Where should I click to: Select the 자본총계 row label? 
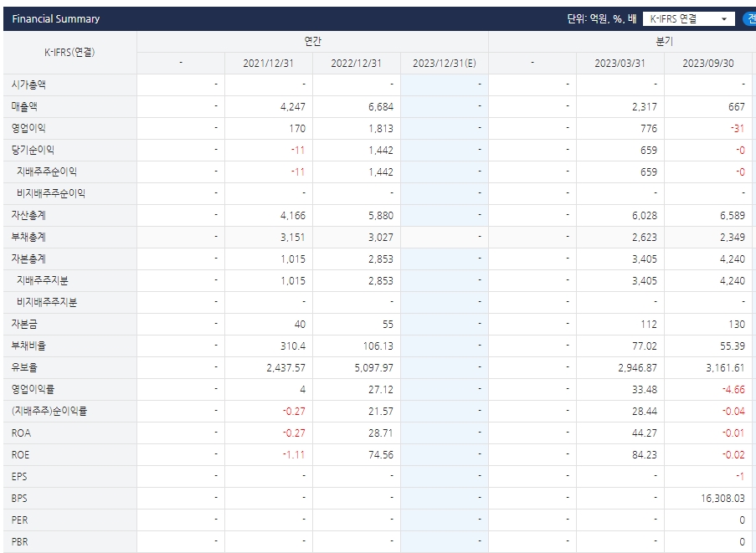click(28, 259)
